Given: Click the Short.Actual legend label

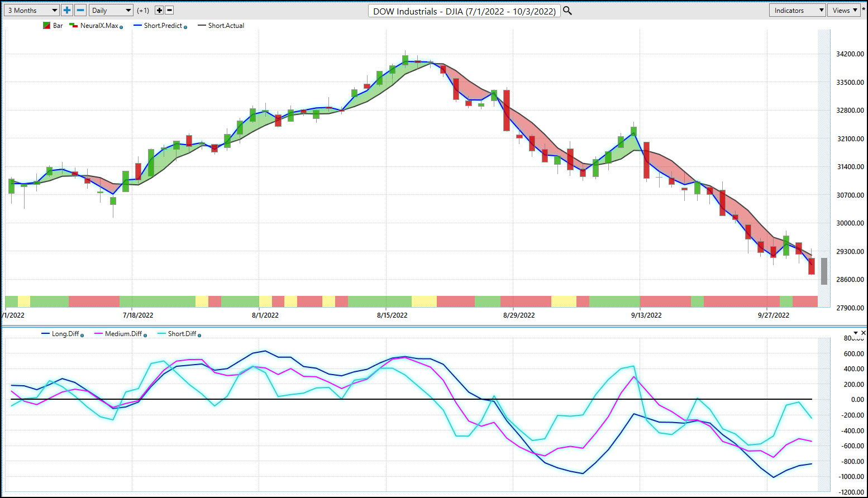Looking at the screenshot, I should (x=226, y=26).
